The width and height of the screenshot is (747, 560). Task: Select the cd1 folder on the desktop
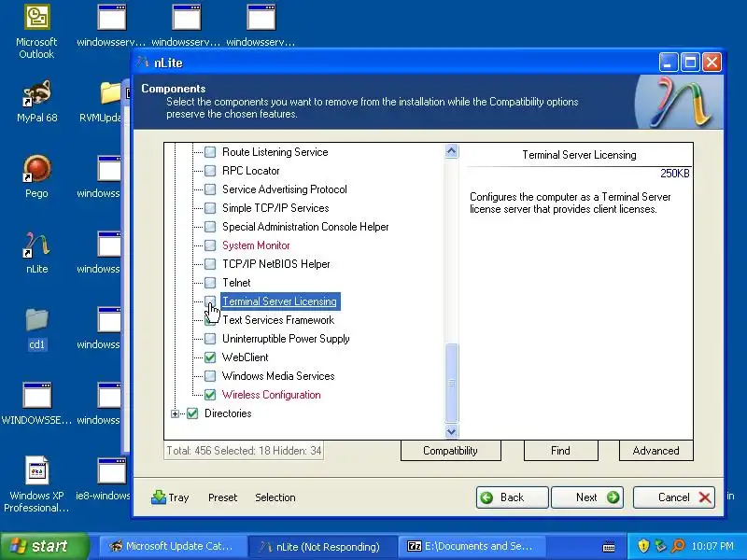36,329
